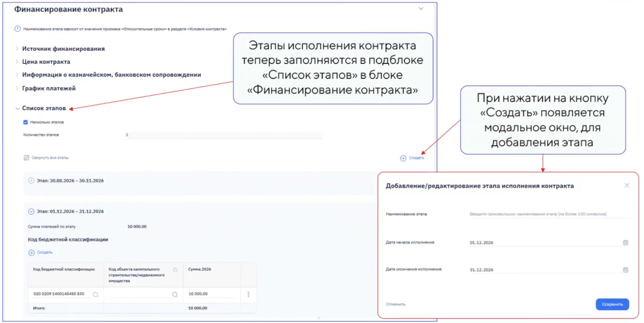Click the Итого total 10 000.00
Screen dimensions: 644x323
pos(198,308)
